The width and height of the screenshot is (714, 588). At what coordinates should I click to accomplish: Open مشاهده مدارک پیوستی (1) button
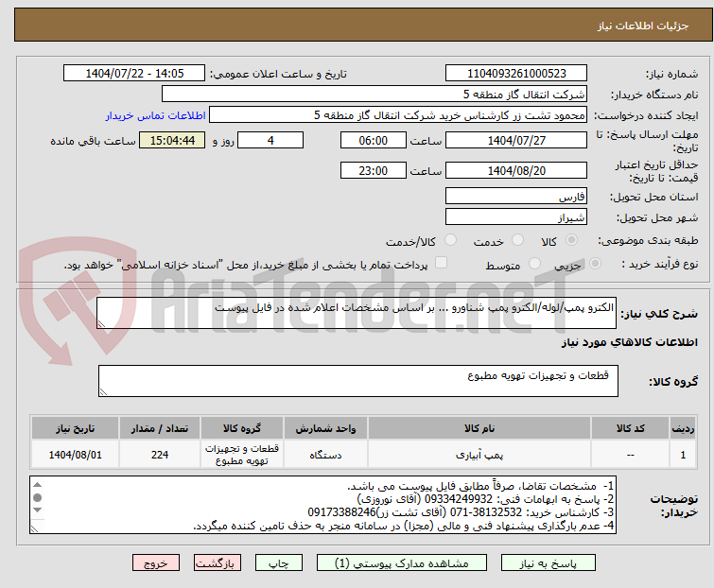[401, 563]
